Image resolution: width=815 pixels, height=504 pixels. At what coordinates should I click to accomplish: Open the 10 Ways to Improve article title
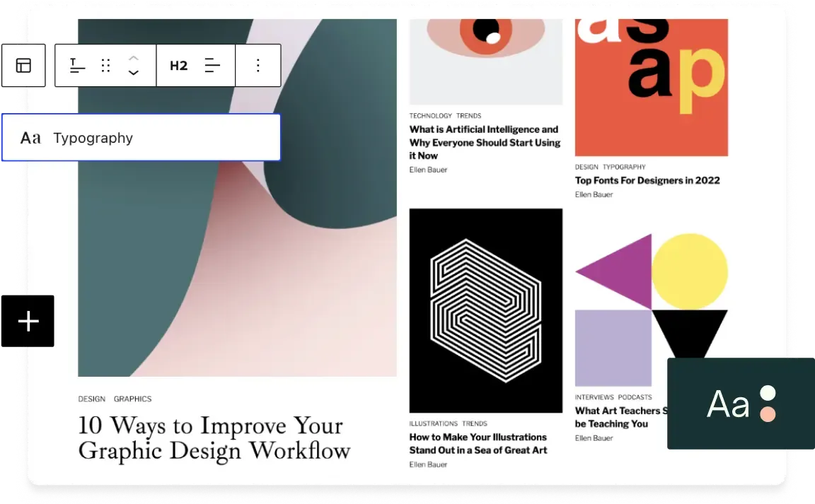click(214, 438)
